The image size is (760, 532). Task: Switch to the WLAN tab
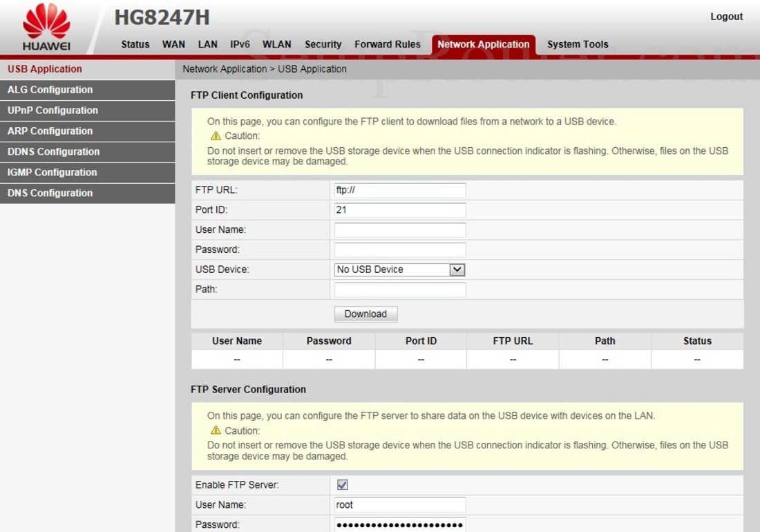click(276, 44)
